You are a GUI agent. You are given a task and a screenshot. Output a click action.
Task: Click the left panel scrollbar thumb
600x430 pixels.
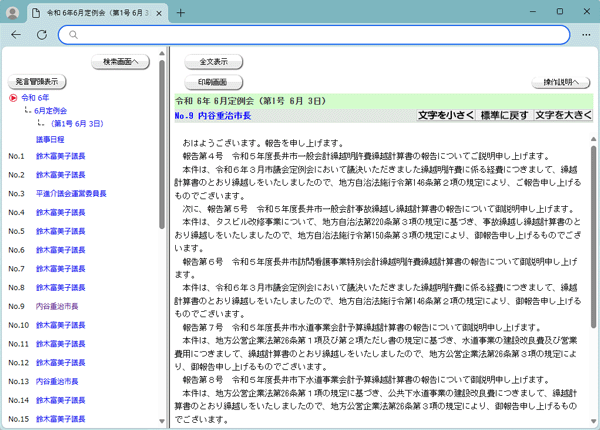162,145
